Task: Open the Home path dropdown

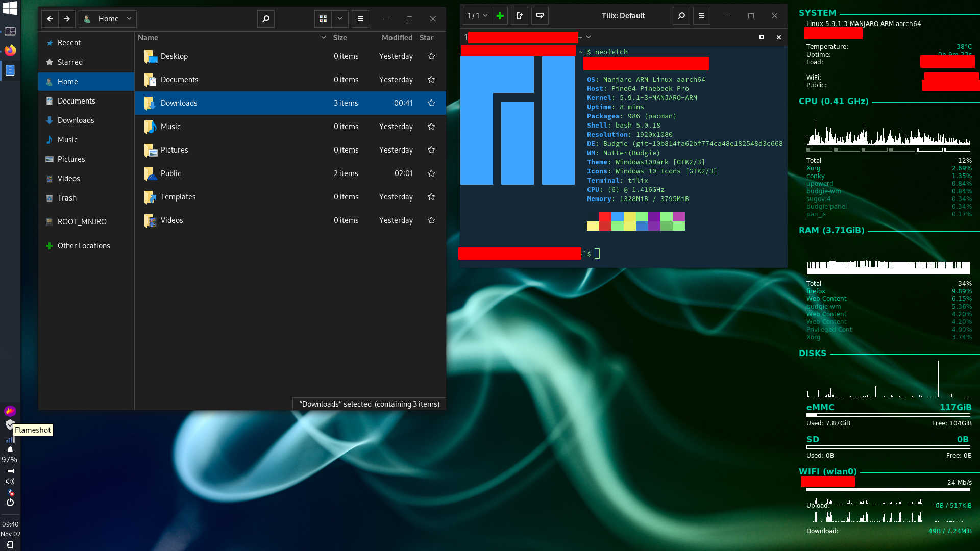Action: pos(129,19)
